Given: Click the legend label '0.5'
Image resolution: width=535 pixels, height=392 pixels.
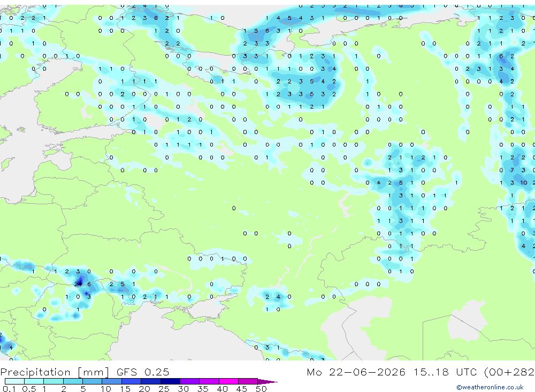Looking at the screenshot, I should [29, 389].
